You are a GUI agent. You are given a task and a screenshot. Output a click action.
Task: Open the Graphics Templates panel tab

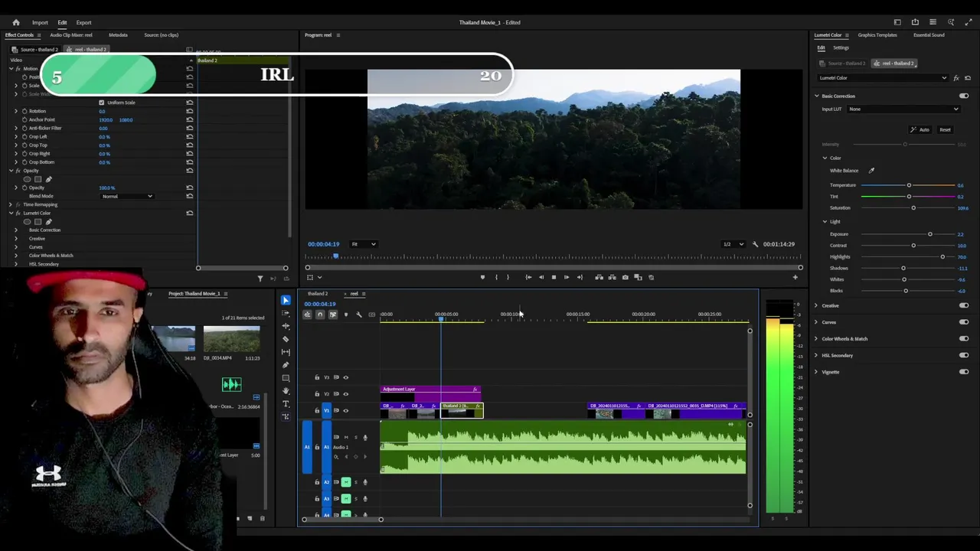877,35
